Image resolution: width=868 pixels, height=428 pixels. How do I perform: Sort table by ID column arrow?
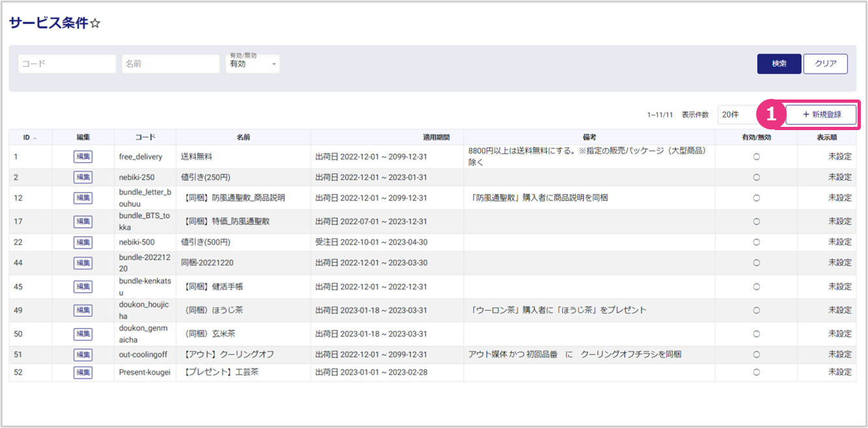tap(34, 138)
